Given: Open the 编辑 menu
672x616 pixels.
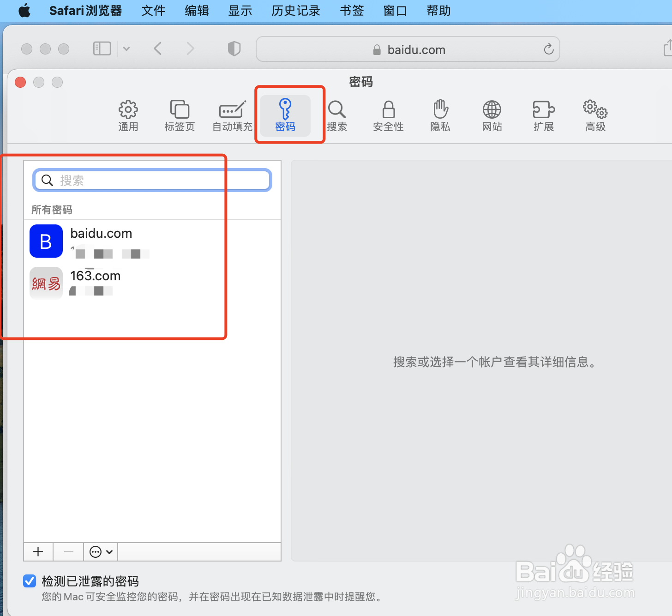Looking at the screenshot, I should tap(197, 11).
